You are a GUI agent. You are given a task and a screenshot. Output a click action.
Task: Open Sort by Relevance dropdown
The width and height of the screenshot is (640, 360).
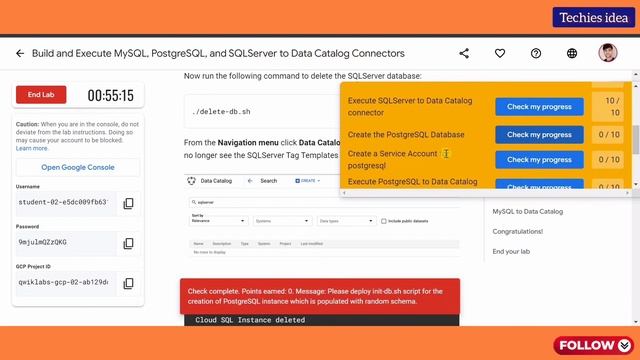(x=218, y=220)
